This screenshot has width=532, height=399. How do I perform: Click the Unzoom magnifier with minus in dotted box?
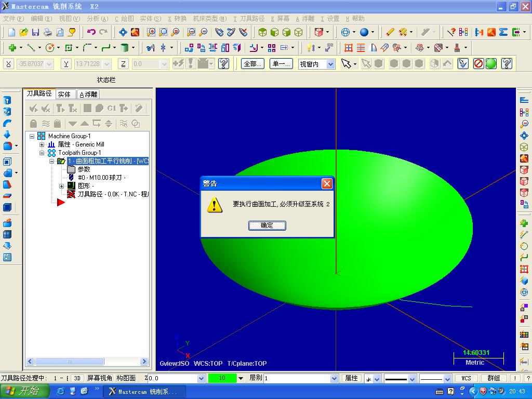[191, 32]
